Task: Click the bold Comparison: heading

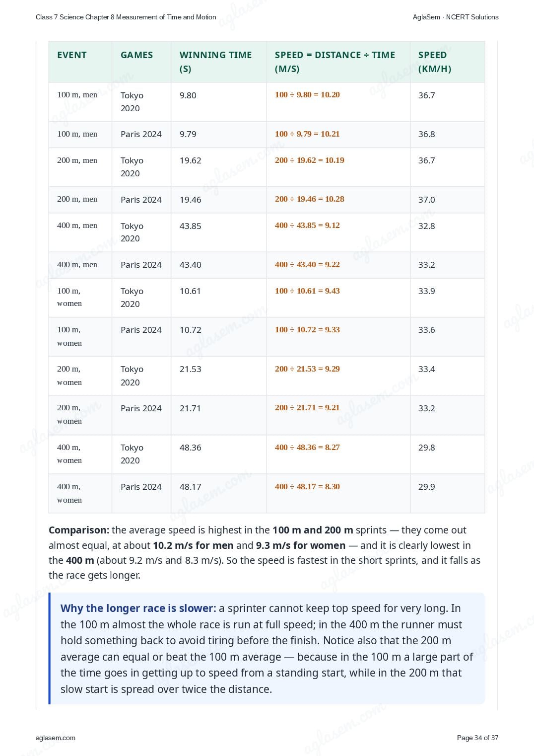Action: pyautogui.click(x=79, y=530)
